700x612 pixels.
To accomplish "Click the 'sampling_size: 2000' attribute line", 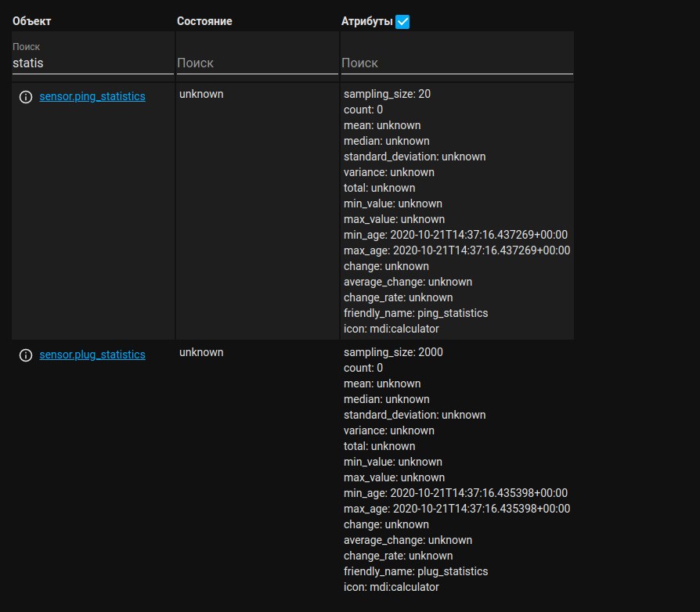I will pyautogui.click(x=393, y=352).
